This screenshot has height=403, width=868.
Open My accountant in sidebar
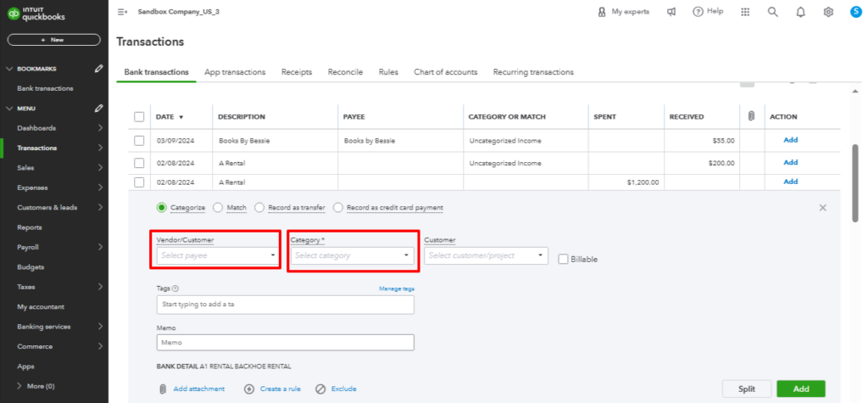pos(41,306)
